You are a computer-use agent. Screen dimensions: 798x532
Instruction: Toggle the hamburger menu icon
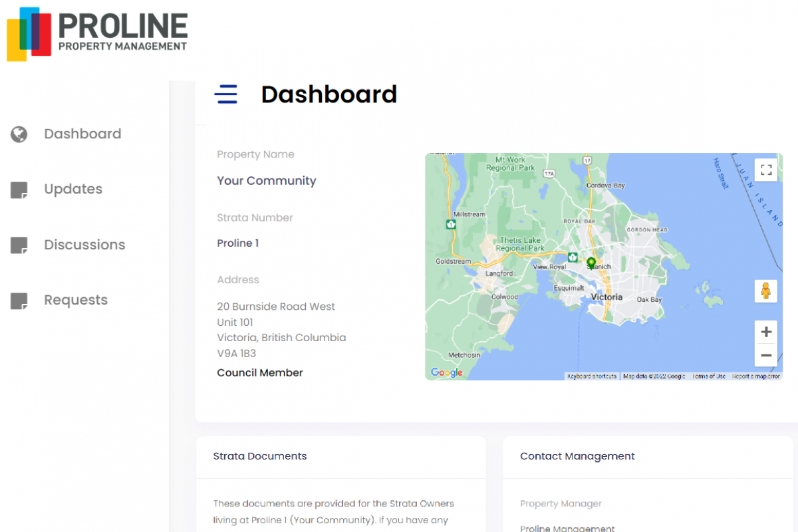[x=225, y=94]
